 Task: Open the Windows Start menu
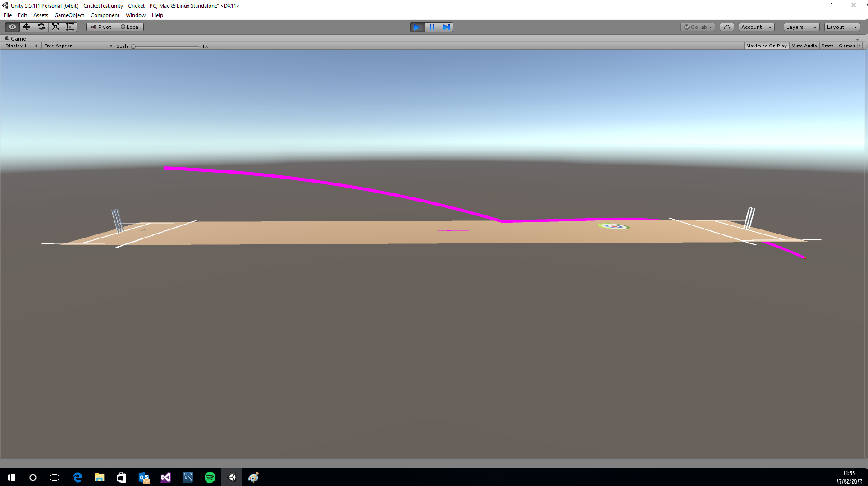(11, 477)
